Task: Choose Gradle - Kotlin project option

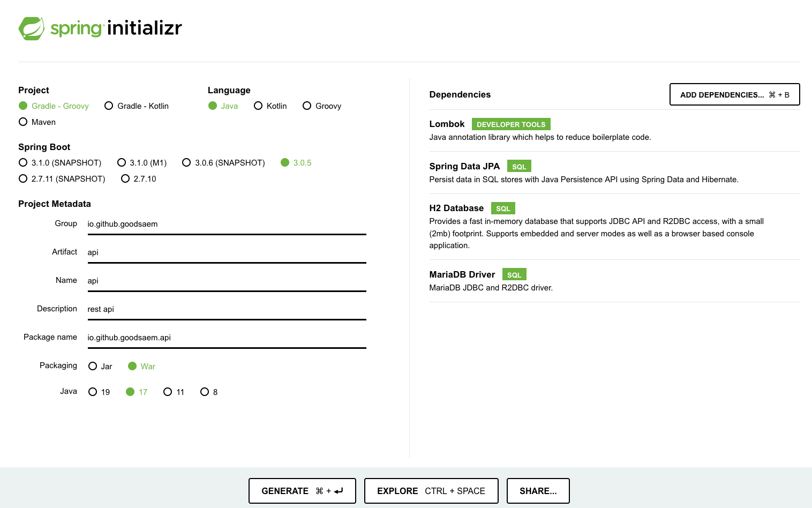Action: point(137,106)
